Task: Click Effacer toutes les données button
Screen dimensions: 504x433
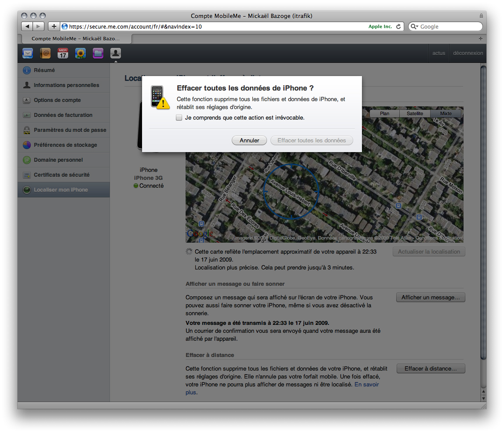Action: (x=311, y=140)
